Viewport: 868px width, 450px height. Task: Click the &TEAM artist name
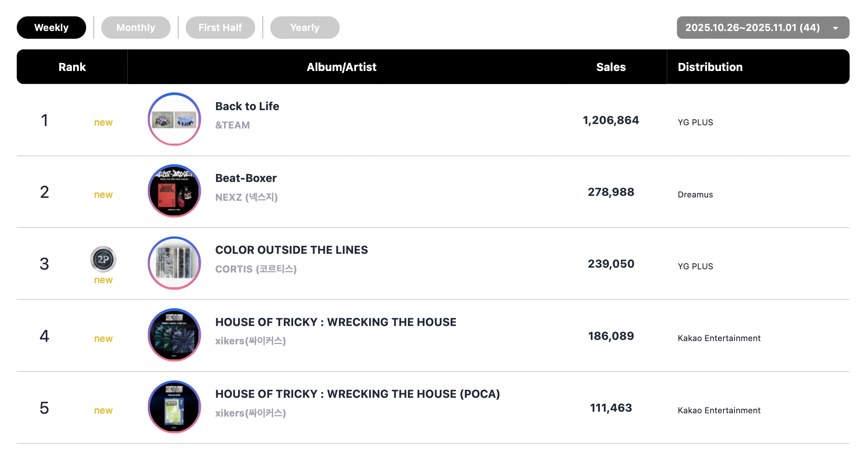[x=232, y=125]
